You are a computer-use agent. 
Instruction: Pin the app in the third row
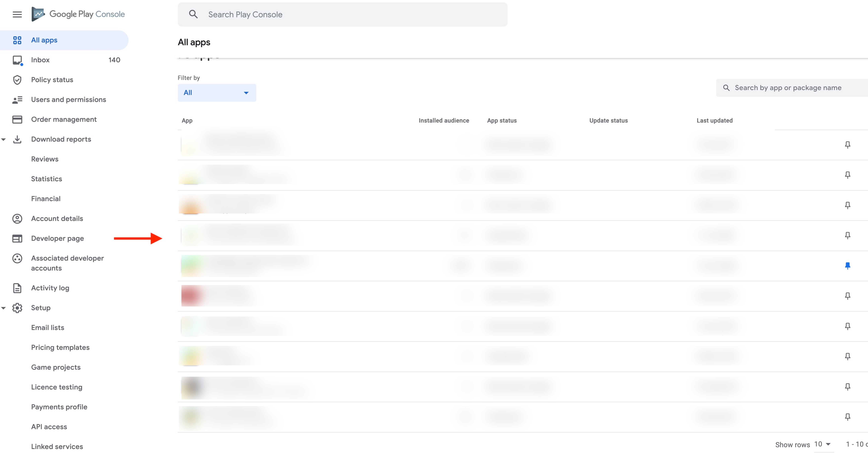[x=847, y=205]
